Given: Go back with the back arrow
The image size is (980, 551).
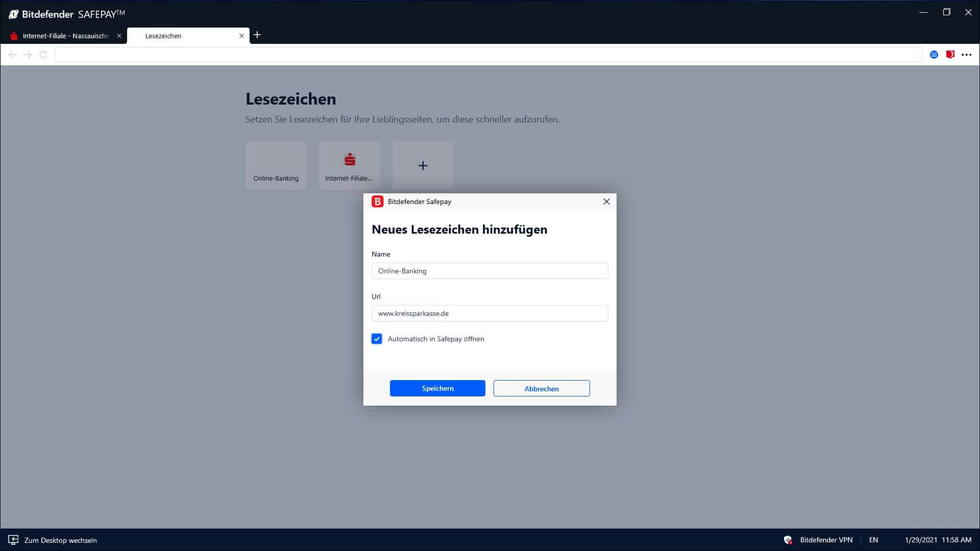Looking at the screenshot, I should point(12,55).
